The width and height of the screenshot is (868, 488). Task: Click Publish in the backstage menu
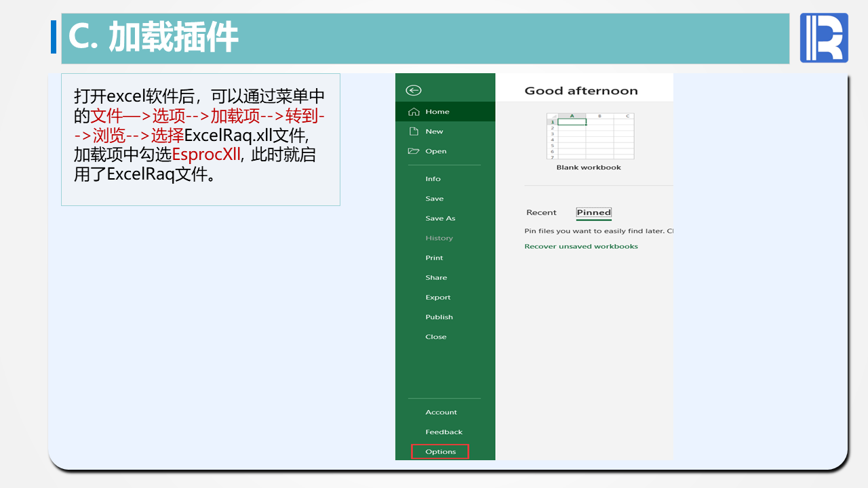[x=439, y=317]
